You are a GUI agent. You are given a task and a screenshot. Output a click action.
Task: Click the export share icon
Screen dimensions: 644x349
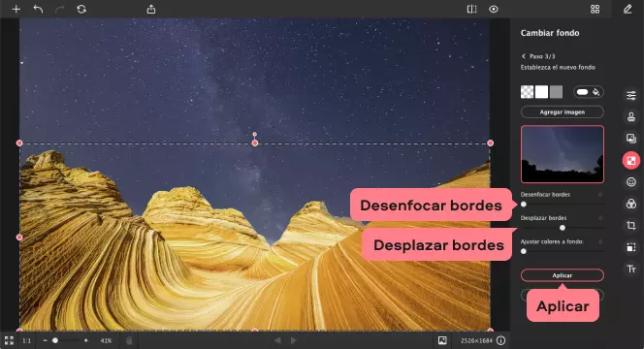click(151, 9)
